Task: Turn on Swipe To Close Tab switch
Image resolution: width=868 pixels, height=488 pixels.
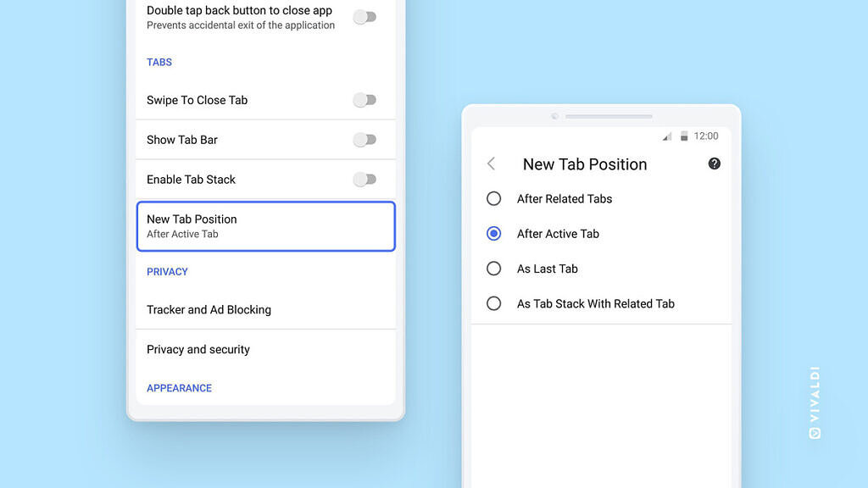Action: [x=364, y=100]
